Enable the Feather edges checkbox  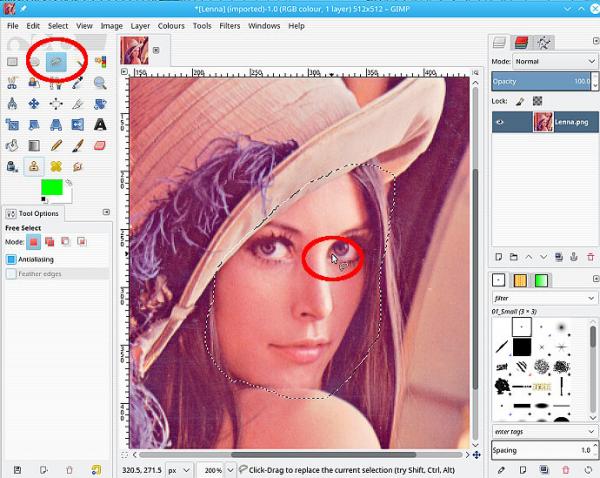(11, 274)
